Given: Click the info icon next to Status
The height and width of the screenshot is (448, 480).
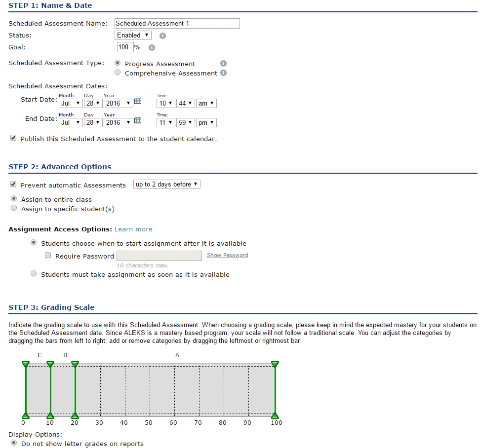Looking at the screenshot, I should tap(162, 36).
